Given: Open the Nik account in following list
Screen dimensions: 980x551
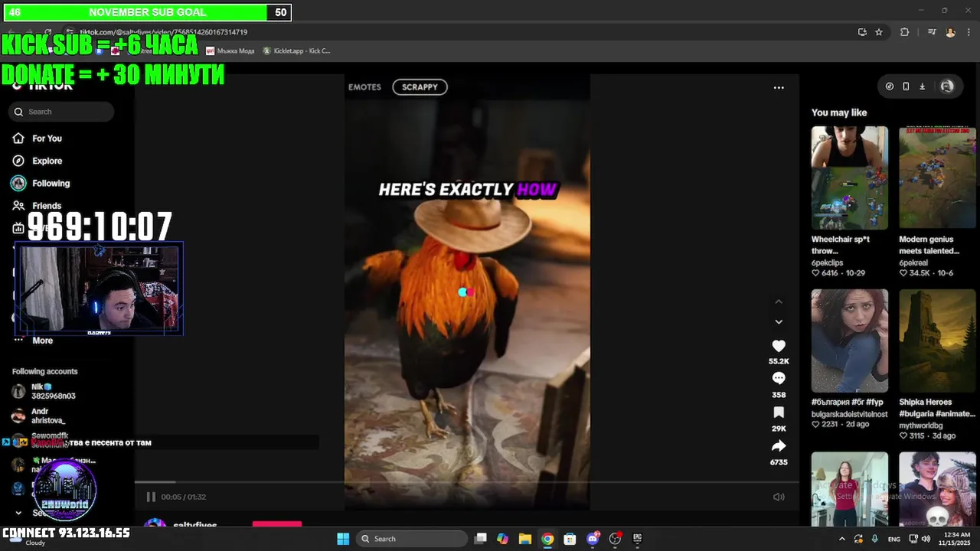Looking at the screenshot, I should click(x=52, y=391).
